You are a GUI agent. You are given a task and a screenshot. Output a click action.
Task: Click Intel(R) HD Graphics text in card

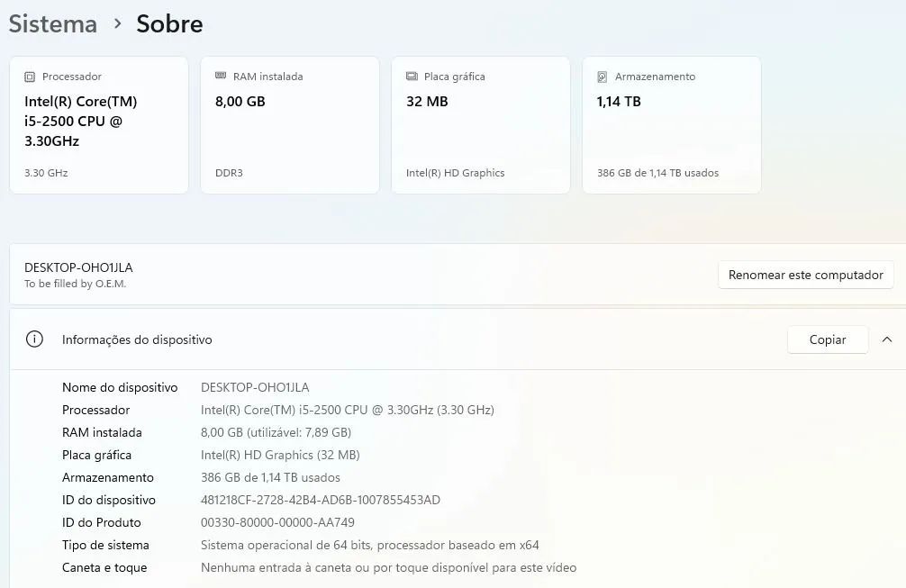pos(456,173)
